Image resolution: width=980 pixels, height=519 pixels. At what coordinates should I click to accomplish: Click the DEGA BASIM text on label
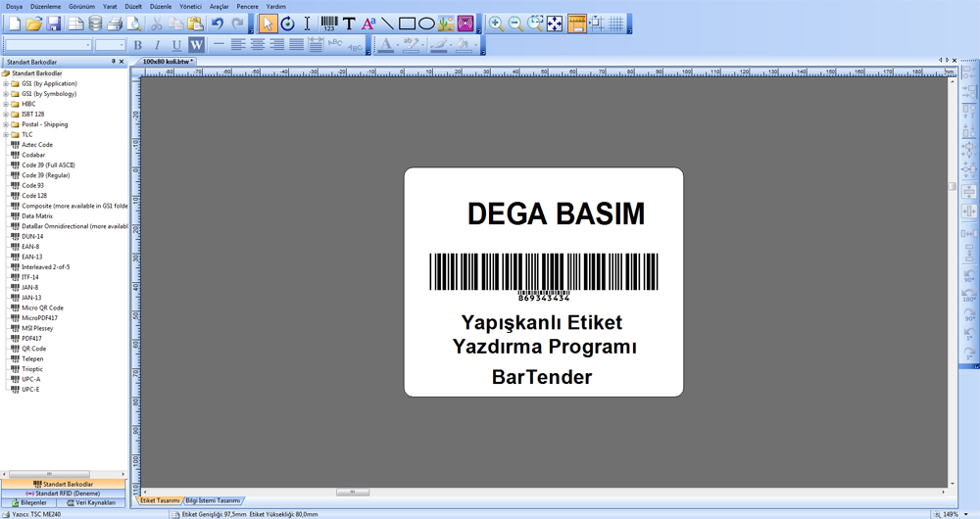coord(556,213)
